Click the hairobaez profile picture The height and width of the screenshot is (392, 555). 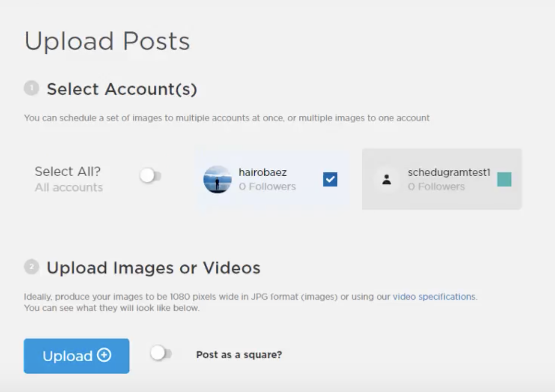217,179
